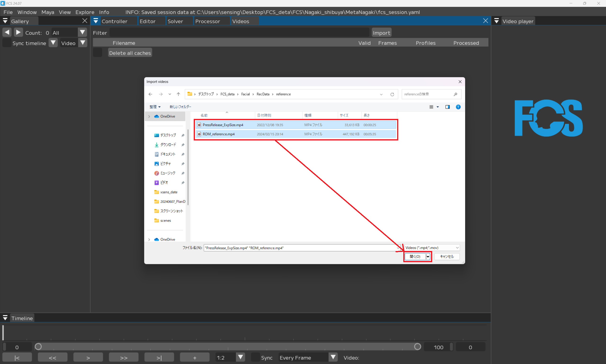Click the timeline range slider left handle

(38, 346)
